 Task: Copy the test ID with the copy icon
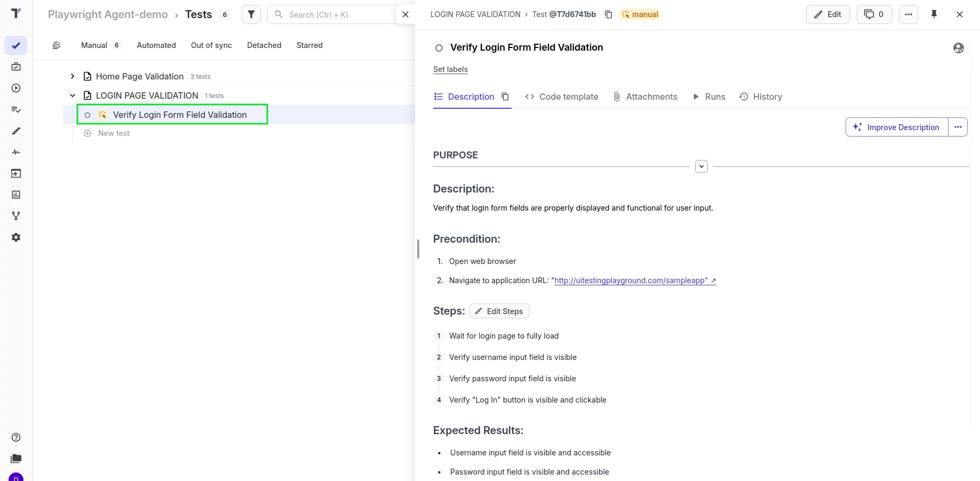(609, 14)
